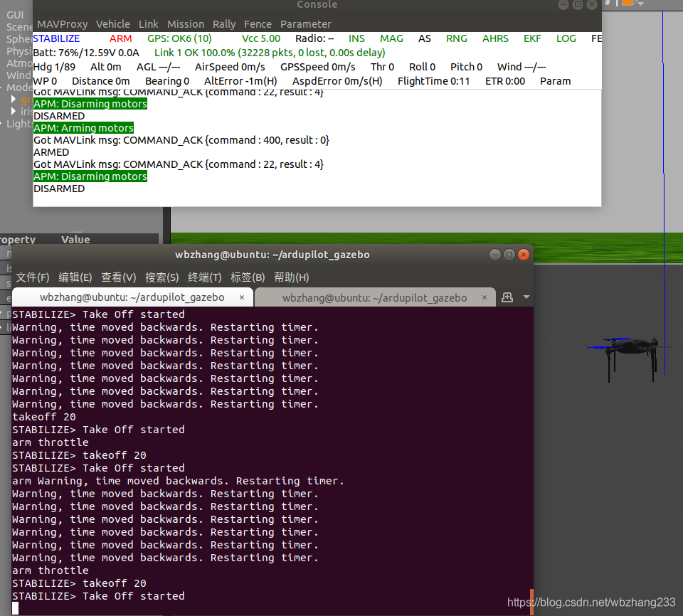This screenshot has height=616, width=683.
Task: Click the orange toolbar icon in Gazebo
Action: click(x=628, y=3)
